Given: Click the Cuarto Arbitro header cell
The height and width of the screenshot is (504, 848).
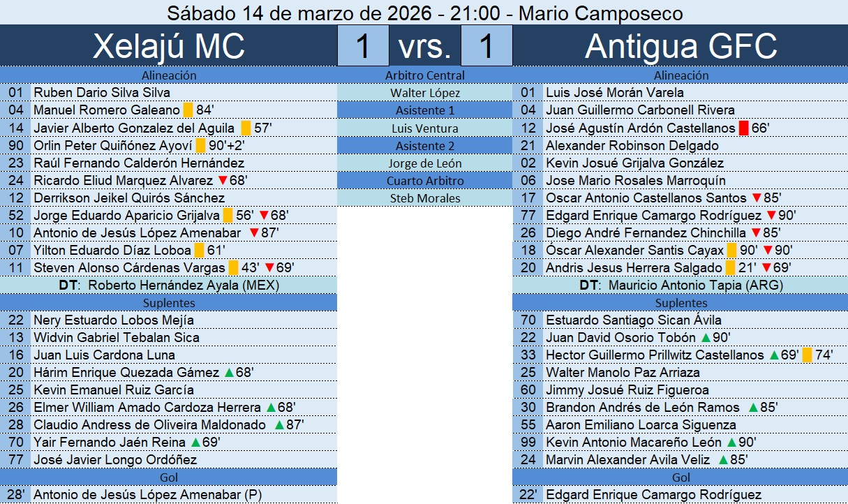Looking at the screenshot, I should pyautogui.click(x=424, y=181).
